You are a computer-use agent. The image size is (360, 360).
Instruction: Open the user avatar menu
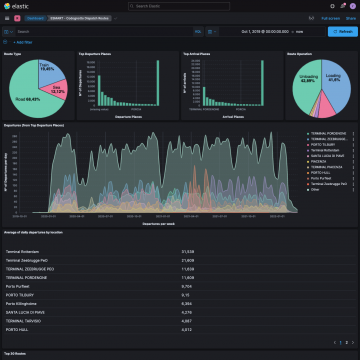(x=353, y=6)
